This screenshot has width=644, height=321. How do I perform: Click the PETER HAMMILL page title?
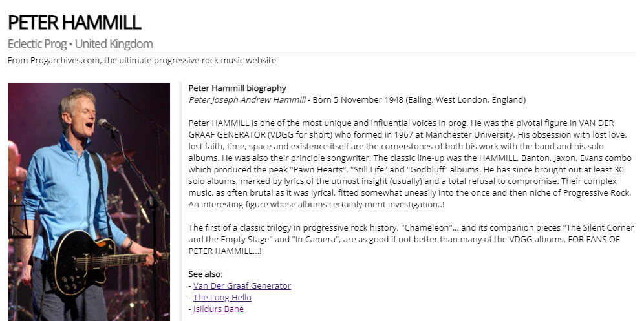(x=74, y=23)
